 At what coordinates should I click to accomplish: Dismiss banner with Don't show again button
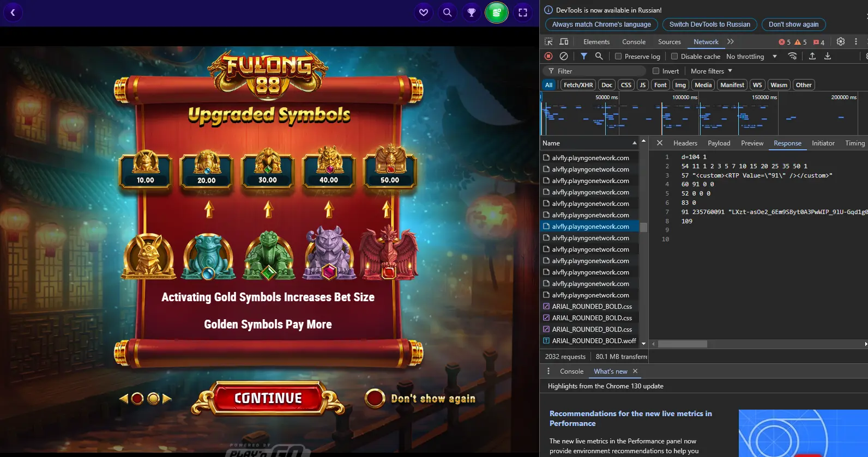click(794, 25)
